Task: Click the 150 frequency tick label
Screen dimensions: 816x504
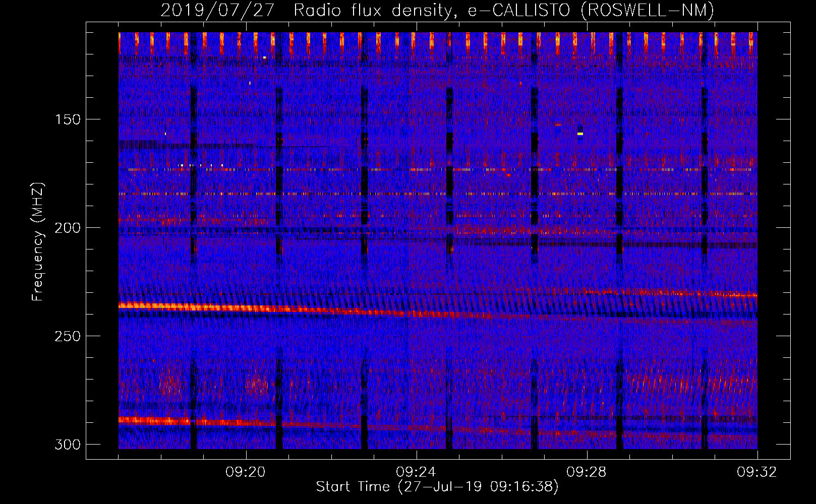Action: coord(68,119)
